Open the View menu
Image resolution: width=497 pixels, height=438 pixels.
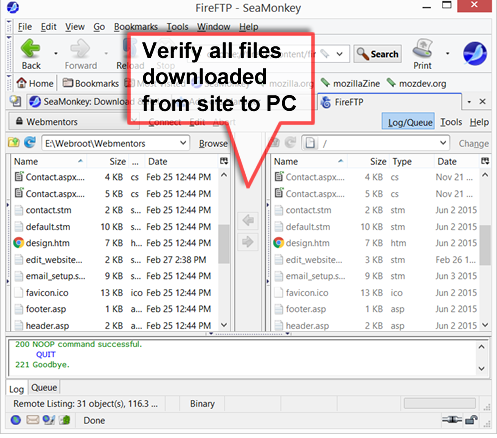pyautogui.click(x=75, y=27)
